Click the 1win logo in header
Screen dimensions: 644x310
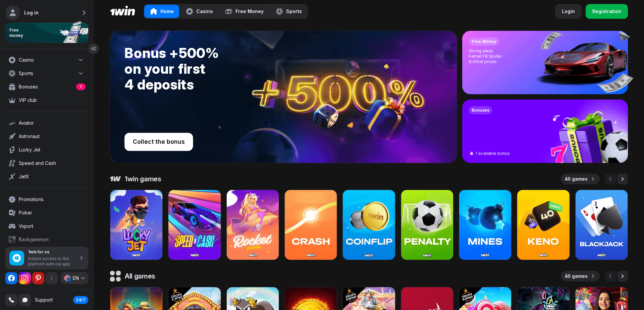pos(123,11)
